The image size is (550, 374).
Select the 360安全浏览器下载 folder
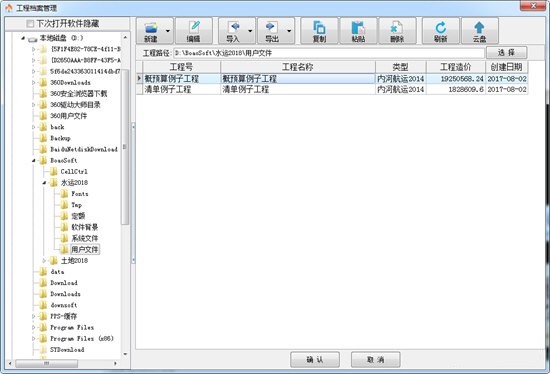tap(79, 94)
